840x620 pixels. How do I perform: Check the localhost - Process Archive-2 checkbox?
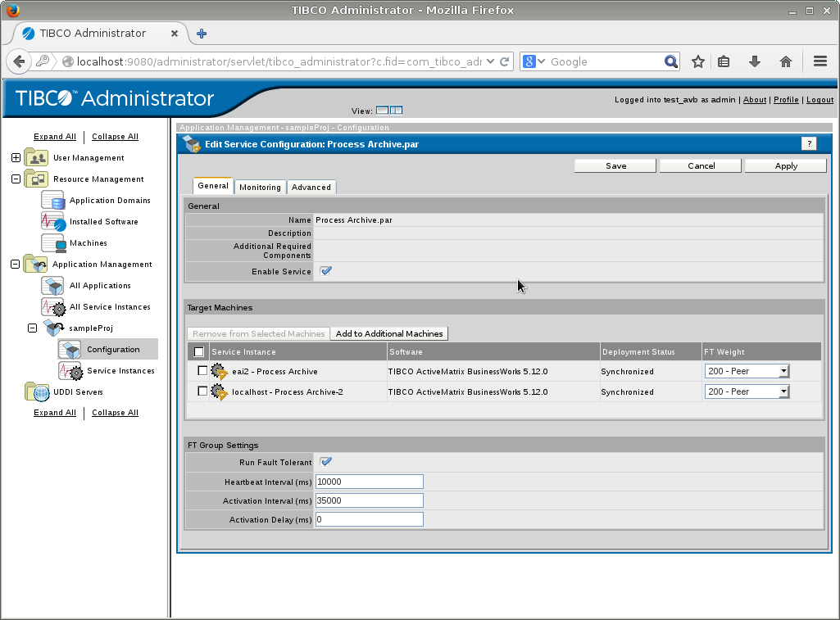[x=202, y=391]
